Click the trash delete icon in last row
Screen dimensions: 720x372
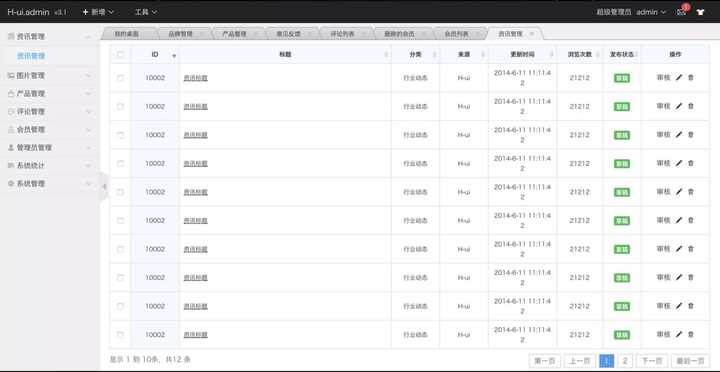(691, 334)
